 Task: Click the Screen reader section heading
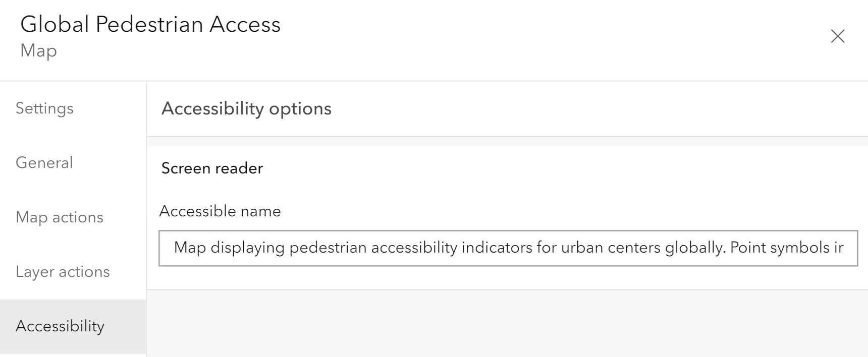[x=212, y=168]
